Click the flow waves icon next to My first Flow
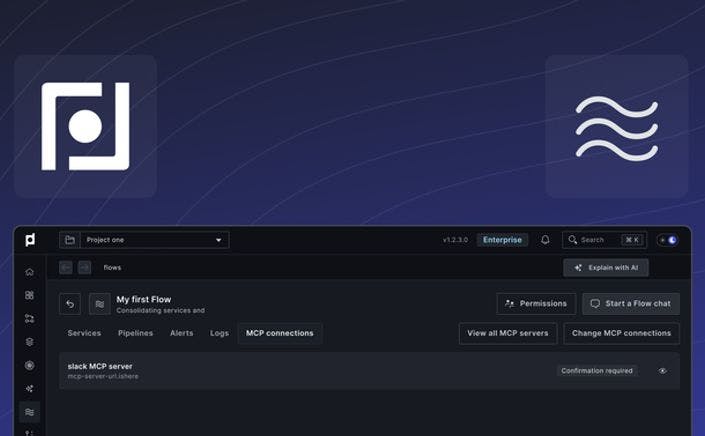The image size is (705, 436). click(100, 304)
